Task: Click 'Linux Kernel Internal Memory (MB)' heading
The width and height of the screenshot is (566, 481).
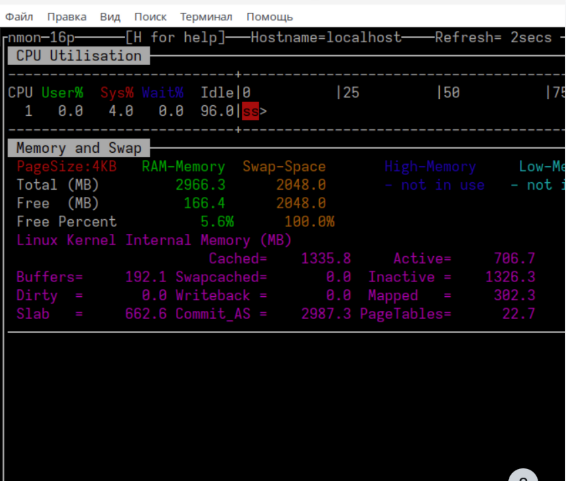Action: click(154, 240)
